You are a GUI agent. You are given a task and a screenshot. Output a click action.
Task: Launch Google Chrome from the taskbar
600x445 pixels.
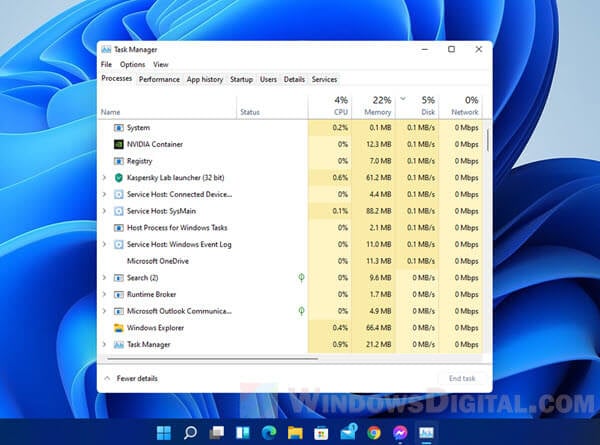374,433
